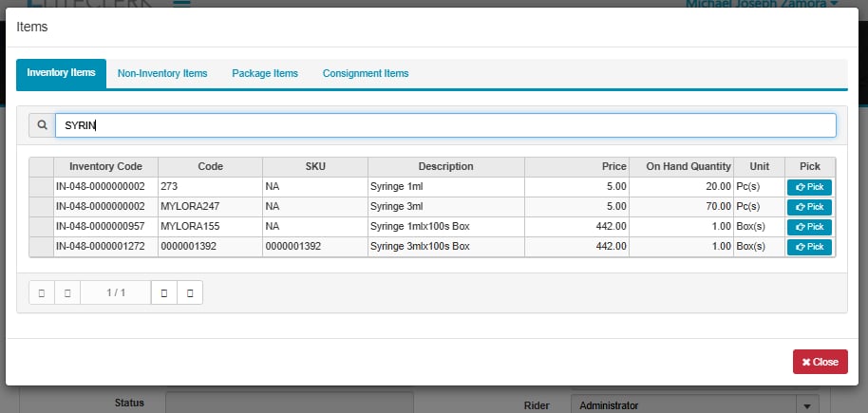Open the Rider dropdown arrow
The height and width of the screenshot is (413, 868).
click(807, 405)
